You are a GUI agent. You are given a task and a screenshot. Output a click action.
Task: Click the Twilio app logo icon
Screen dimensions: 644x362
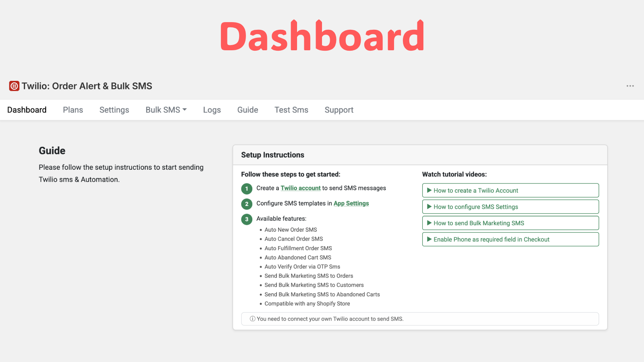click(14, 86)
